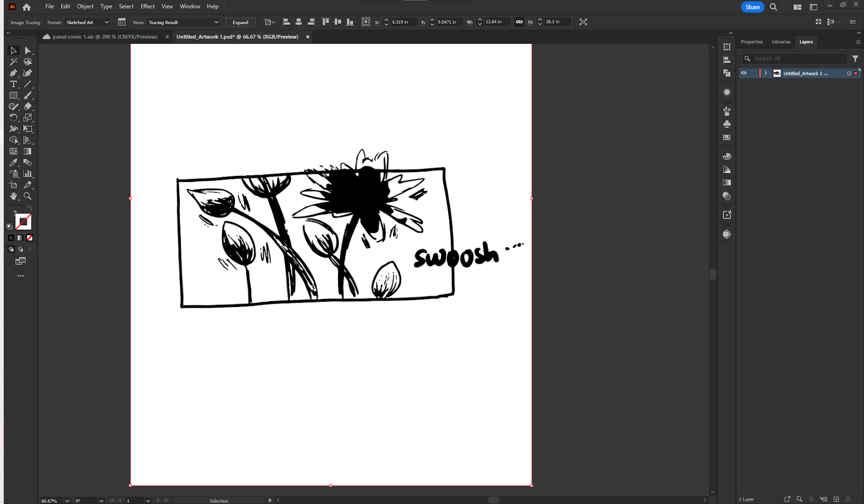The height and width of the screenshot is (504, 864).
Task: Select the Lasso tool
Action: click(x=28, y=62)
